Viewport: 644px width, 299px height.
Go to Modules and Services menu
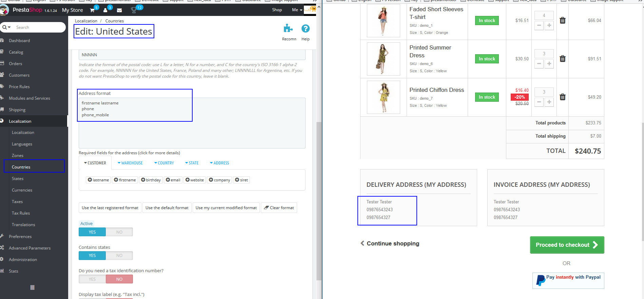click(30, 98)
